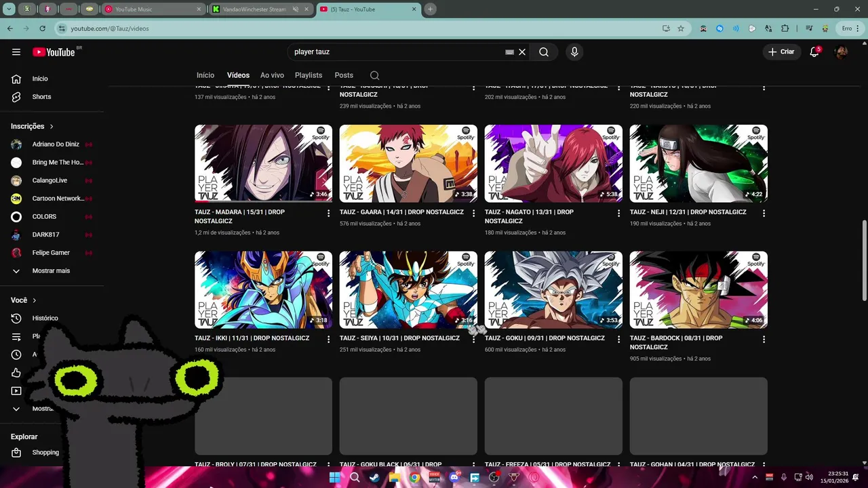This screenshot has height=488, width=868.
Task: Open the on-screen keyboard icon in search box
Action: pos(509,52)
